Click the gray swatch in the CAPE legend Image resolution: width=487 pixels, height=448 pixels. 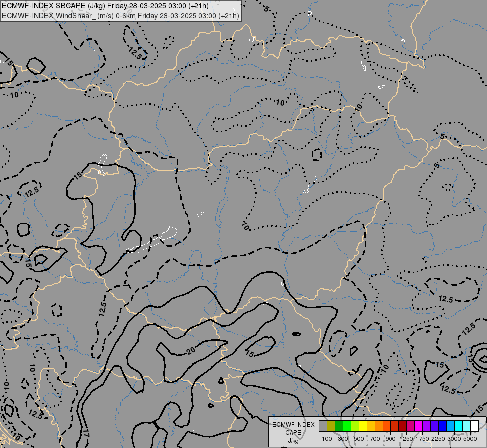click(323, 426)
